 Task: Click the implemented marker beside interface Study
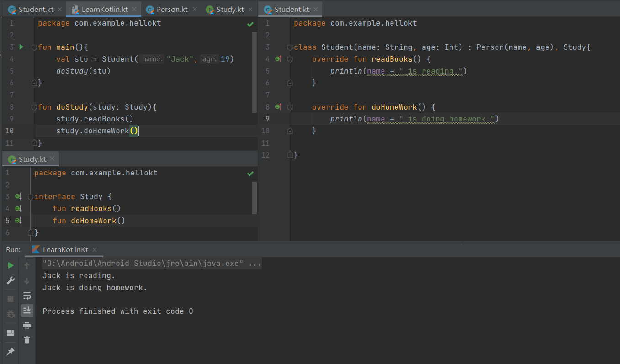(x=18, y=196)
